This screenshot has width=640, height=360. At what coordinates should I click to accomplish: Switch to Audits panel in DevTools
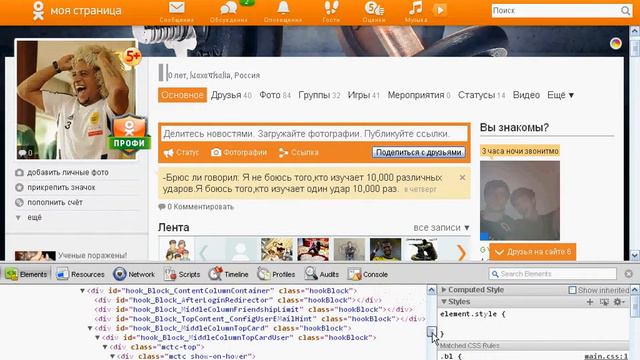click(322, 274)
